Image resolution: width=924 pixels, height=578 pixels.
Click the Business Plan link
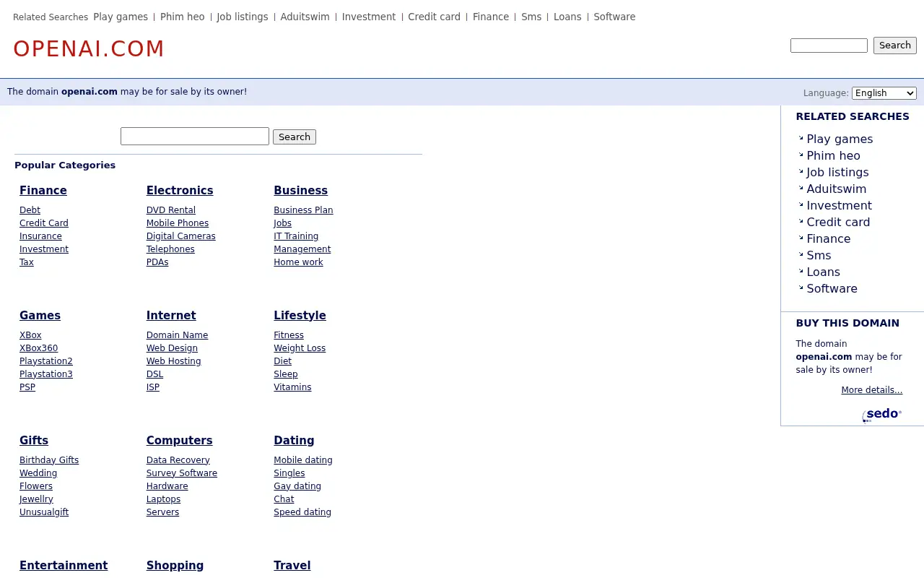(x=303, y=210)
